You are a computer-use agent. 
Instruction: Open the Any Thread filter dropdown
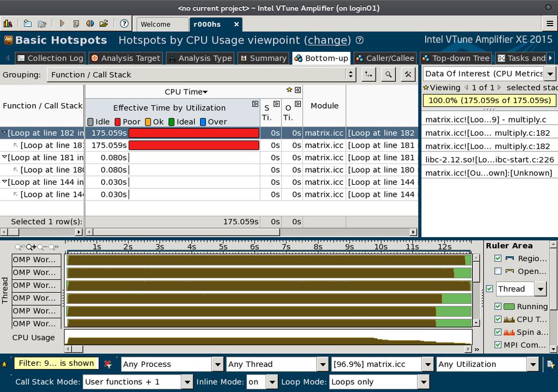pyautogui.click(x=323, y=364)
